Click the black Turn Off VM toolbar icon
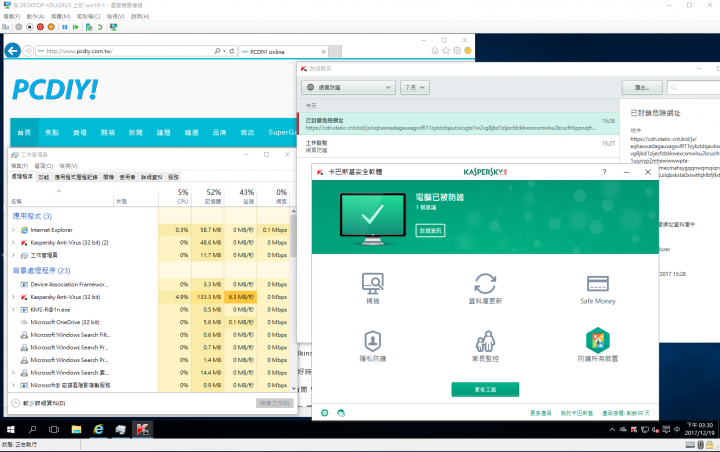720x452 pixels. click(x=29, y=27)
